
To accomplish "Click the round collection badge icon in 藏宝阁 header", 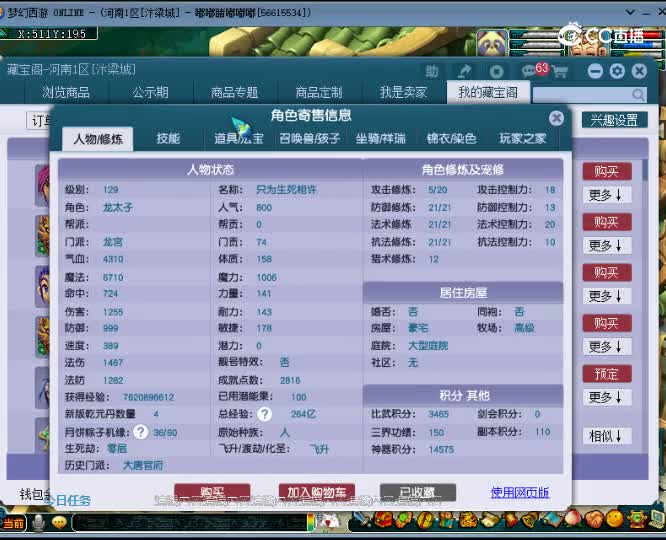I will click(496, 71).
